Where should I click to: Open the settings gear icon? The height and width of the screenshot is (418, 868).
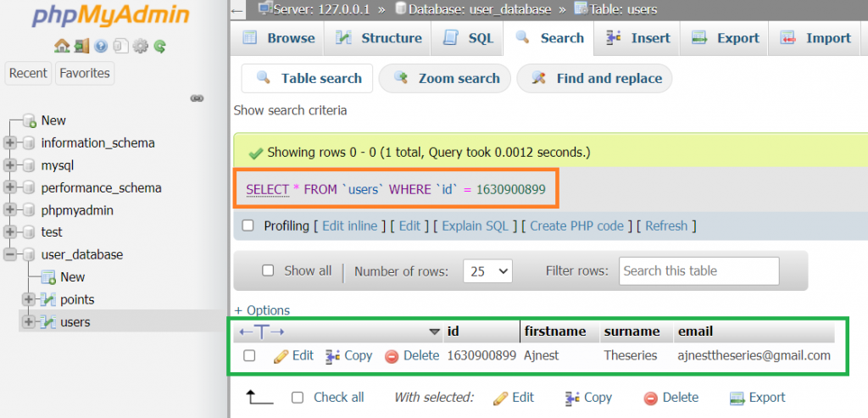pos(141,46)
